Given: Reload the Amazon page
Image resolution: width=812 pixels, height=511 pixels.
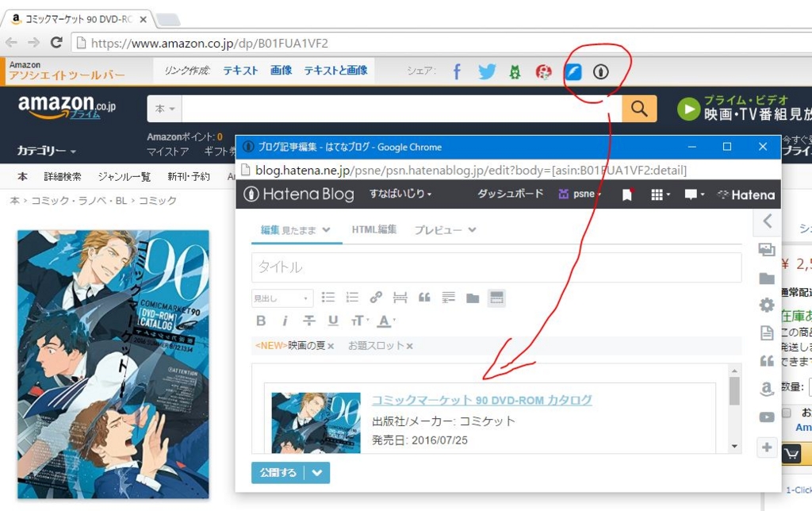Looking at the screenshot, I should pyautogui.click(x=56, y=43).
